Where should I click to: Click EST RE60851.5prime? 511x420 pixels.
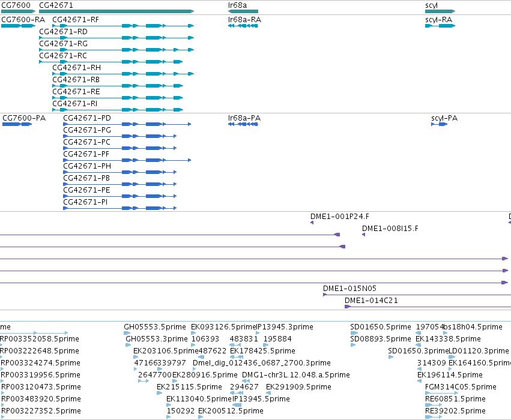point(455,399)
